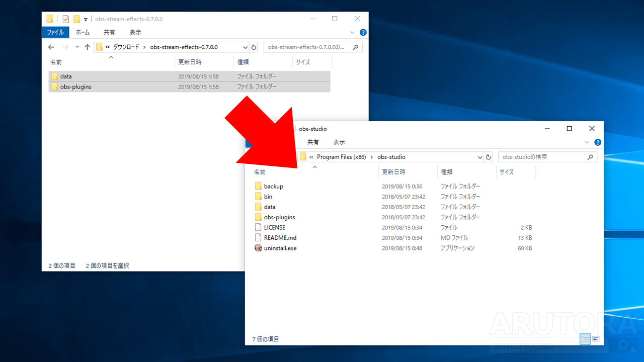Image resolution: width=644 pixels, height=362 pixels.
Task: Click the blue Help icon in obs-studio window
Action: pos(598,142)
